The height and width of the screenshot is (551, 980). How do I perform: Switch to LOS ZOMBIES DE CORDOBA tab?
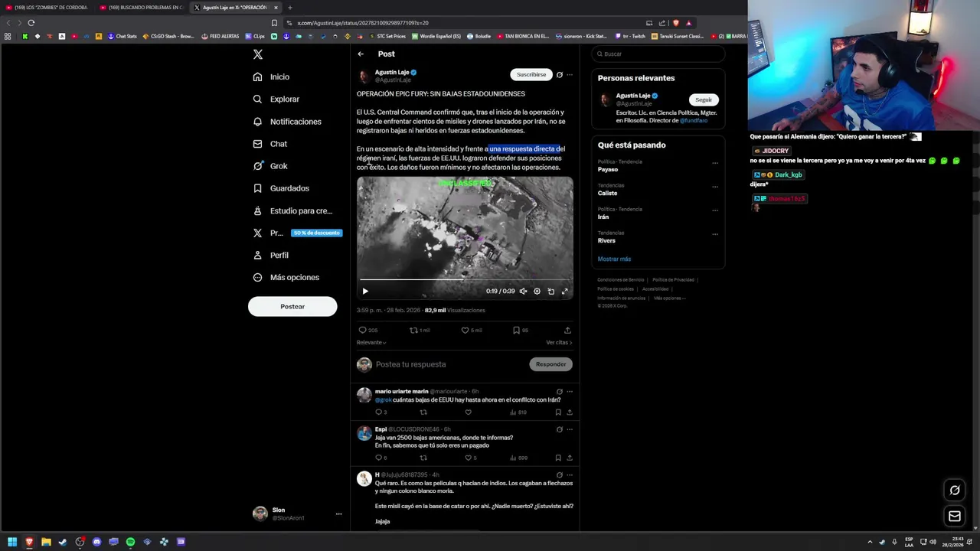tap(48, 8)
